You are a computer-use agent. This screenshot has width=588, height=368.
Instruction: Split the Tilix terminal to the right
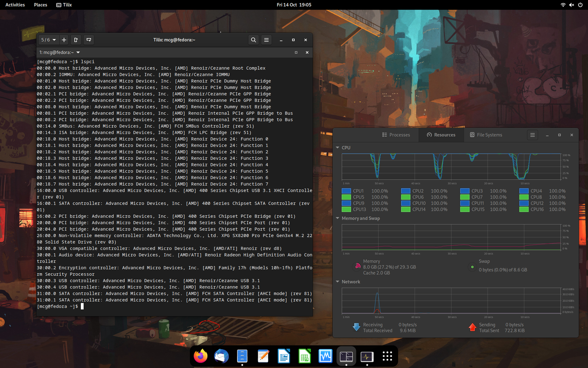(76, 40)
